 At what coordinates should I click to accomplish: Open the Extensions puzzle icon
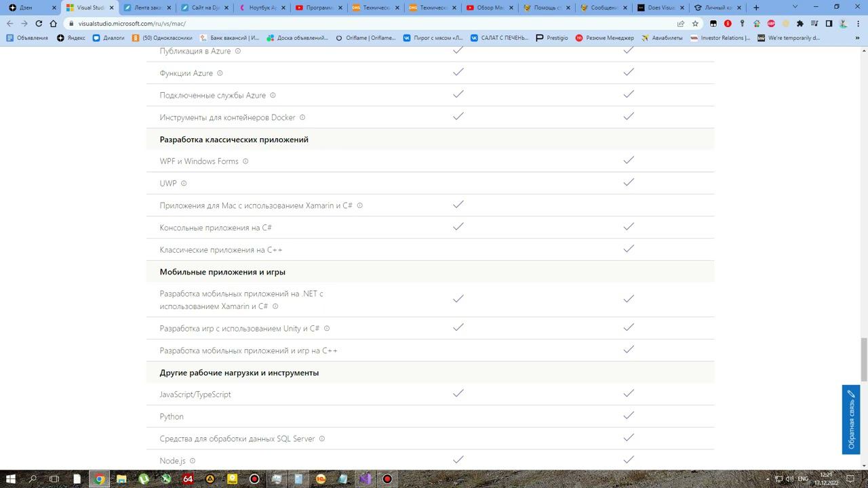click(800, 23)
